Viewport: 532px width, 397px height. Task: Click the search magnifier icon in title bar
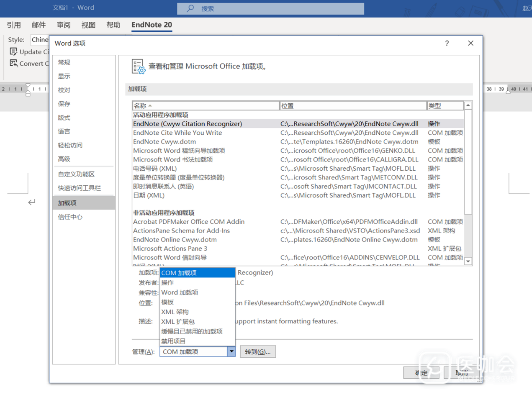tap(190, 8)
